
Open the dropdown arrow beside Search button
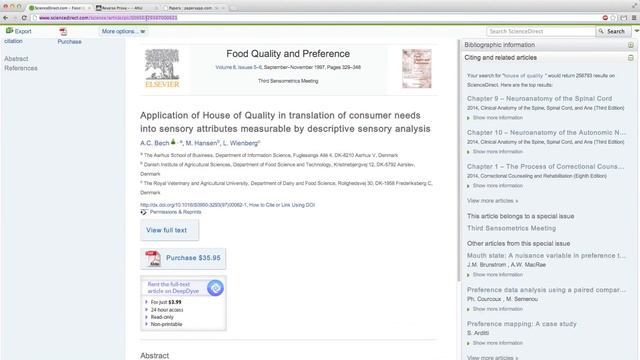point(636,31)
